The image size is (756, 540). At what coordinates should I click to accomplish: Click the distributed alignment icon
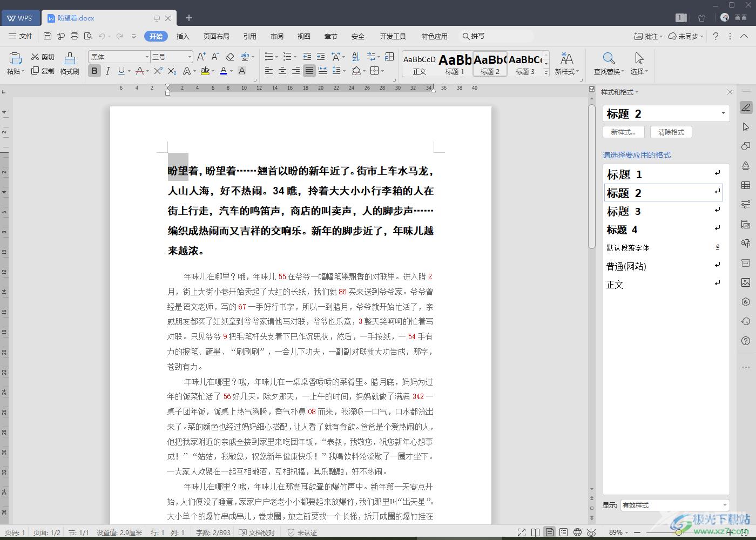click(323, 71)
